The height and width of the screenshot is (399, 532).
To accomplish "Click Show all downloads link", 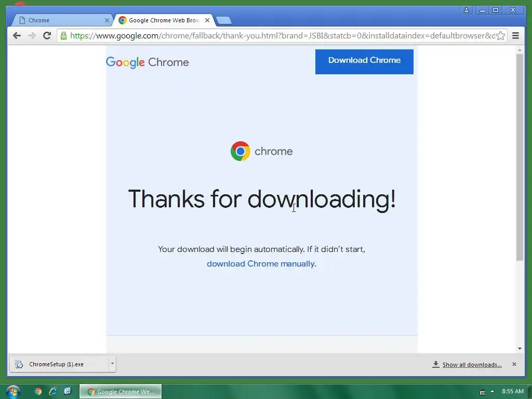I will (x=472, y=365).
